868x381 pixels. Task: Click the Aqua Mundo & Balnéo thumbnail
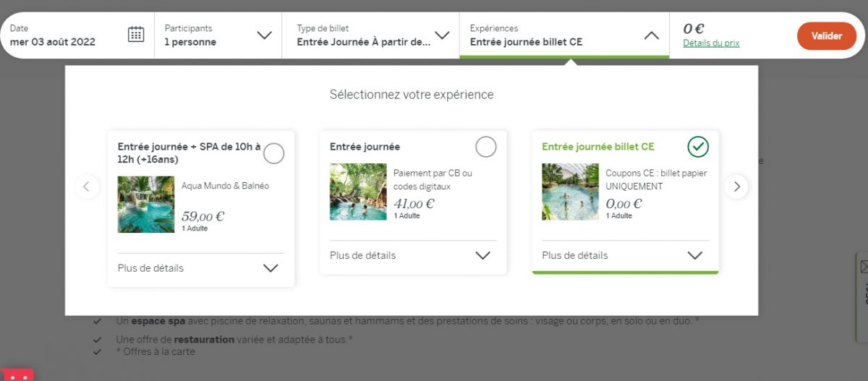coord(146,204)
